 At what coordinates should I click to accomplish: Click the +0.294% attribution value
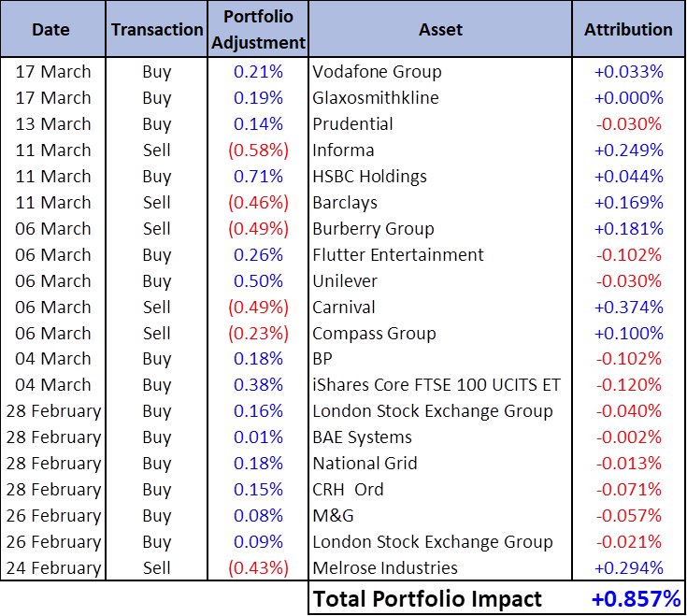pos(629,568)
